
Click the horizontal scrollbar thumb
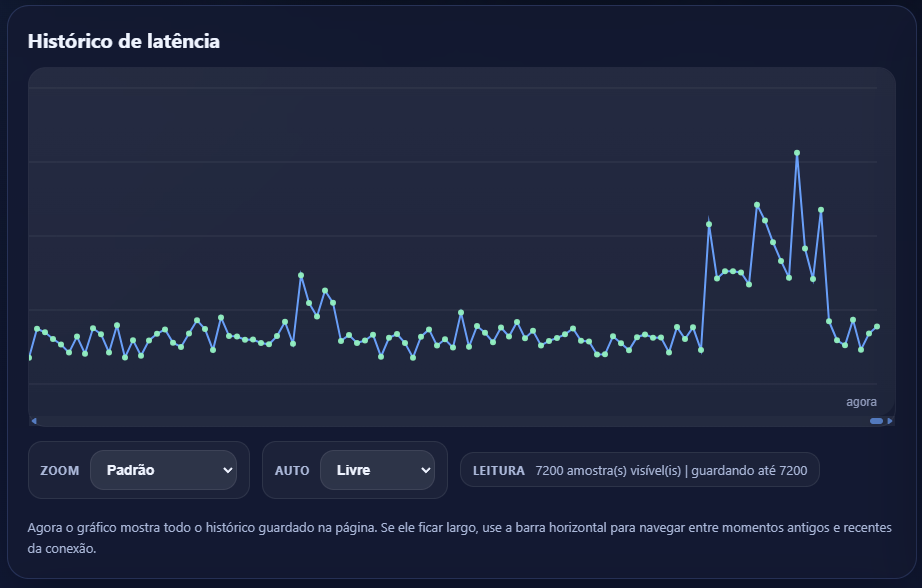tap(876, 421)
